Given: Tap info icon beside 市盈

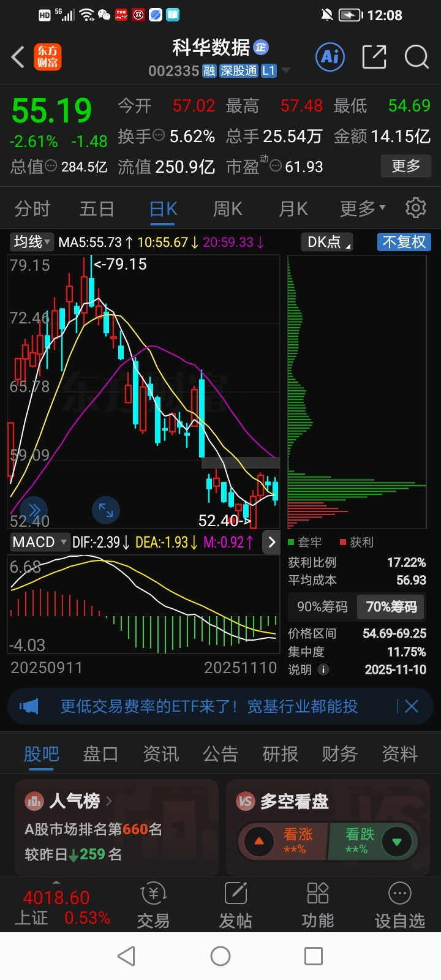Looking at the screenshot, I should [x=276, y=166].
